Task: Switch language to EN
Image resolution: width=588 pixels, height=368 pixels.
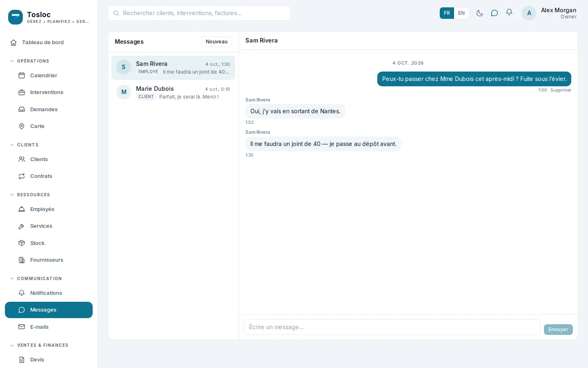Action: 461,13
